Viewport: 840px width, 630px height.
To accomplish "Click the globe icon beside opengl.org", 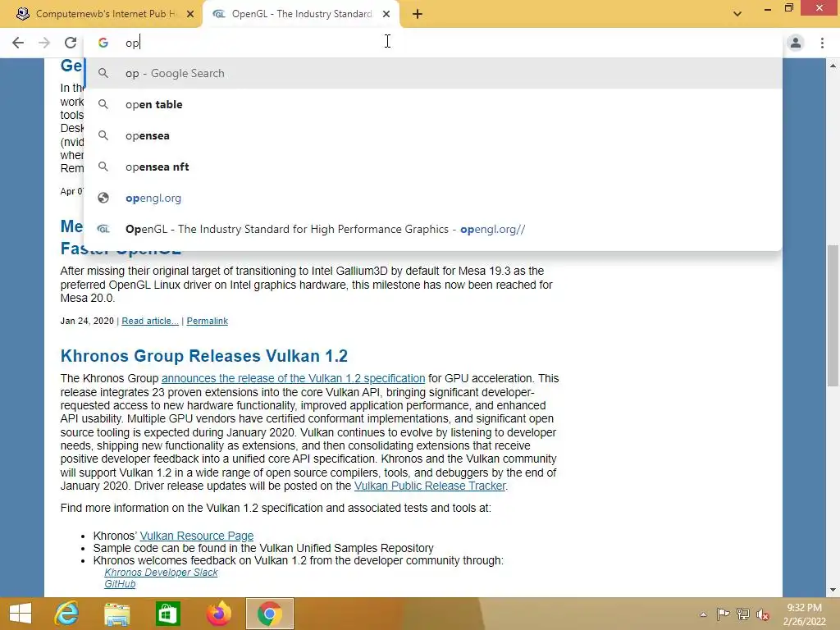I will click(103, 198).
